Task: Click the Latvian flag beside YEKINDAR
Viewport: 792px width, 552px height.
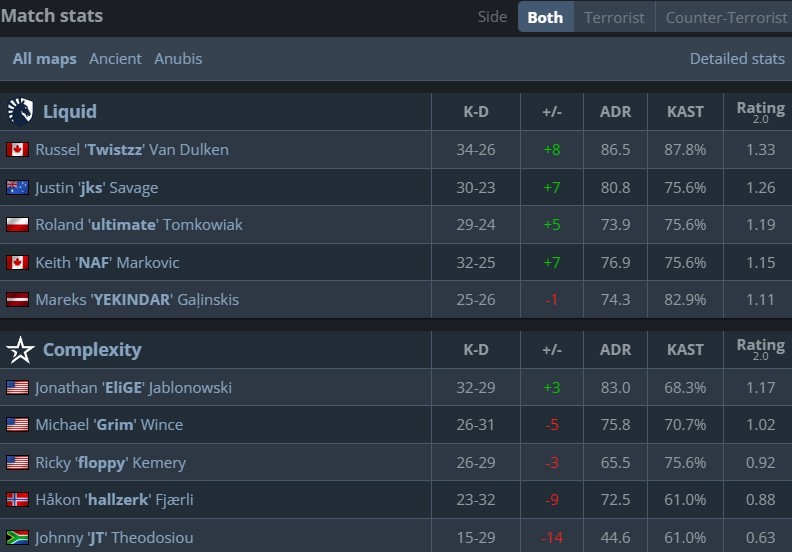Action: point(17,300)
